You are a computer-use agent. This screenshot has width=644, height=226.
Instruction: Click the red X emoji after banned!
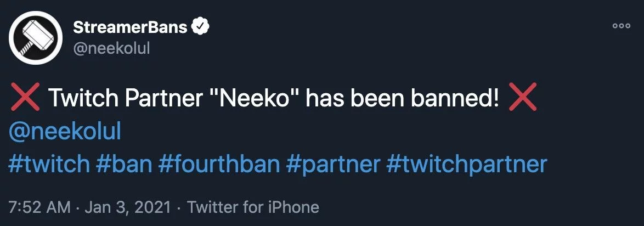click(x=522, y=97)
